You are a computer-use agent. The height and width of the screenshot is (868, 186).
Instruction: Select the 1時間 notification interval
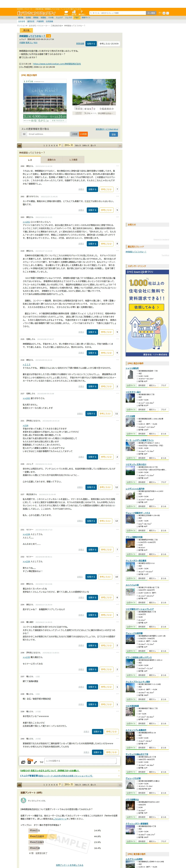(x=75, y=134)
